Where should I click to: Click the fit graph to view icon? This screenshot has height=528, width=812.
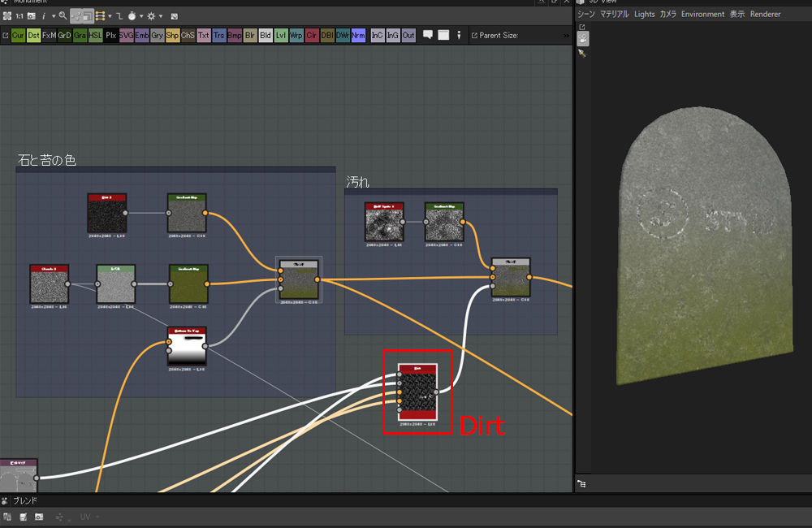tap(7, 16)
